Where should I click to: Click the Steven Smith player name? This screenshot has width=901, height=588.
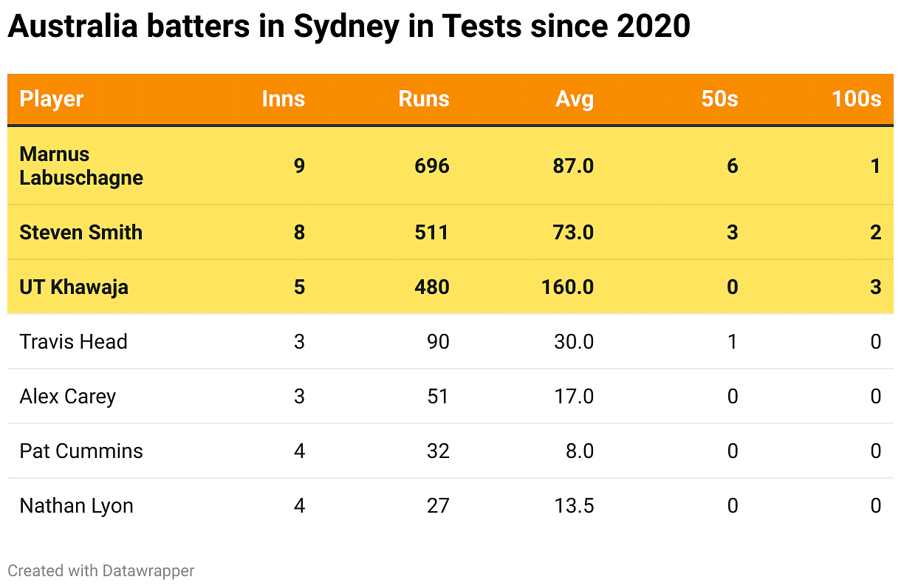point(81,232)
